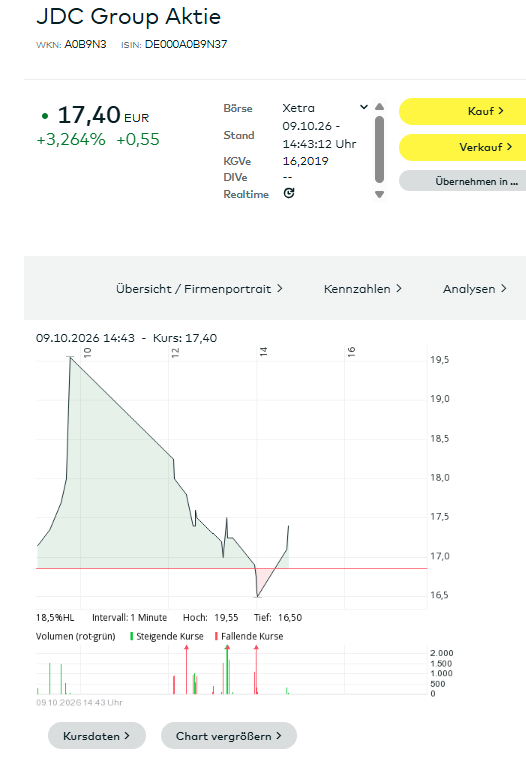This screenshot has width=526, height=765.
Task: Click the 18,5%HL label
Action: pos(55,618)
